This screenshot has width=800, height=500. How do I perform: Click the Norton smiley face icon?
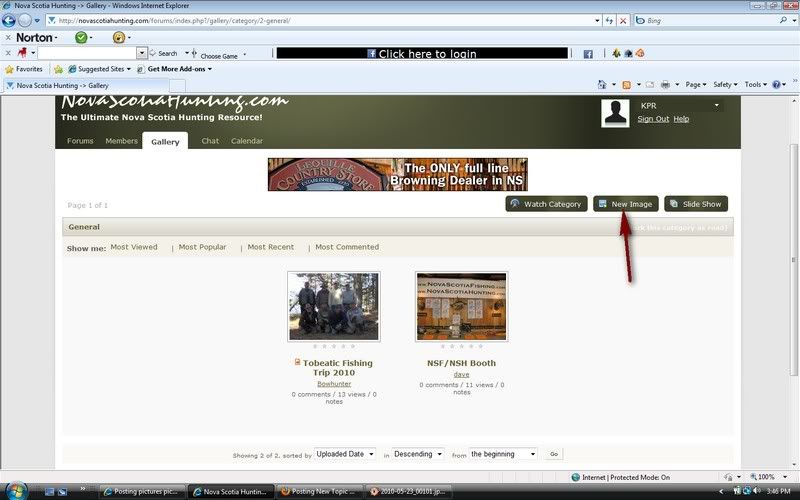click(119, 37)
